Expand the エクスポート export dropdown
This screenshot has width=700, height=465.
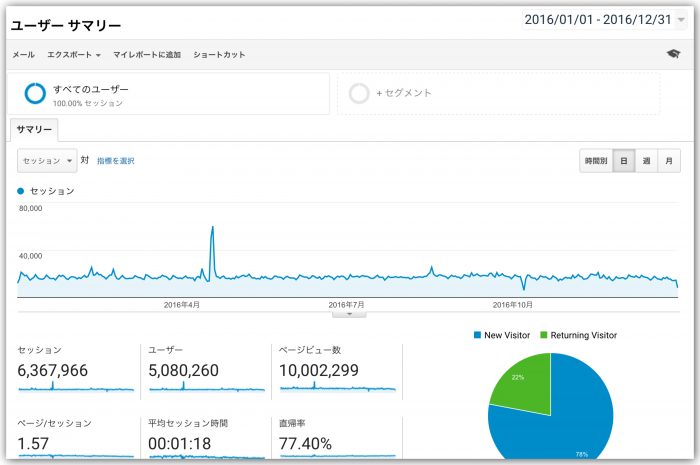click(x=74, y=54)
